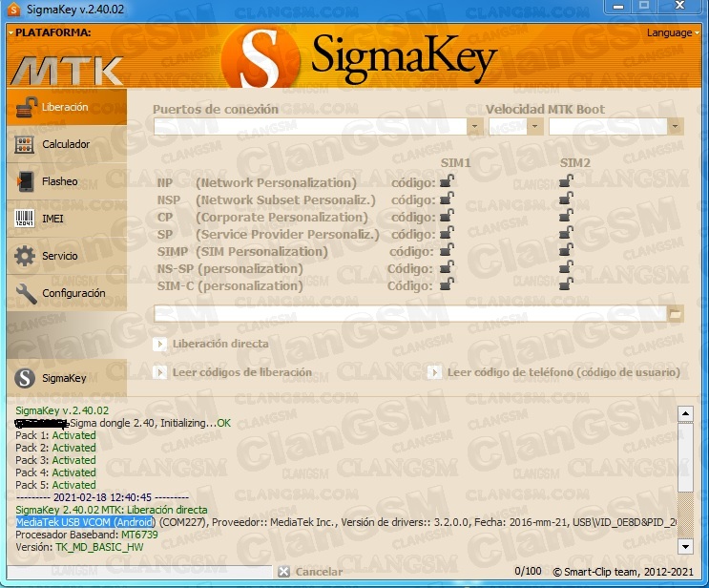Click the CP SIM1 padlock icon
709x588 pixels.
pyautogui.click(x=447, y=216)
